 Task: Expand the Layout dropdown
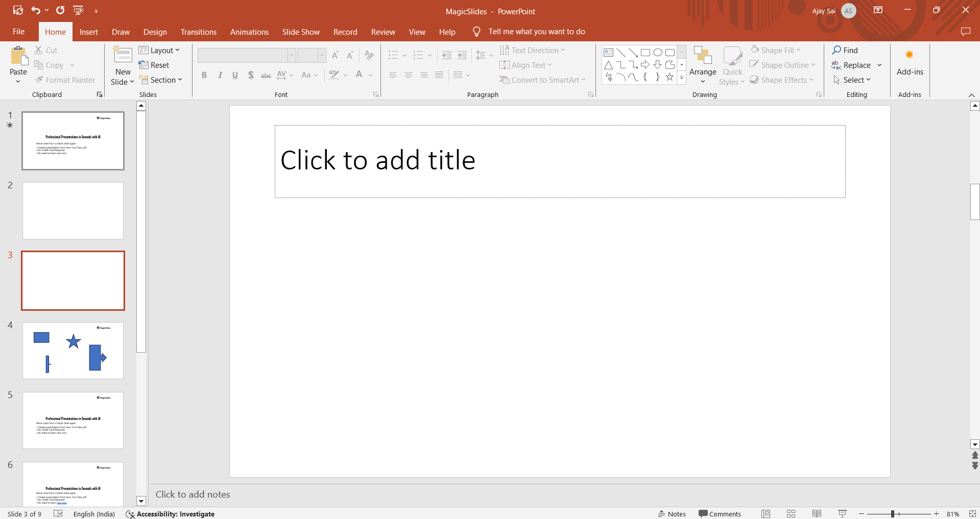click(159, 50)
